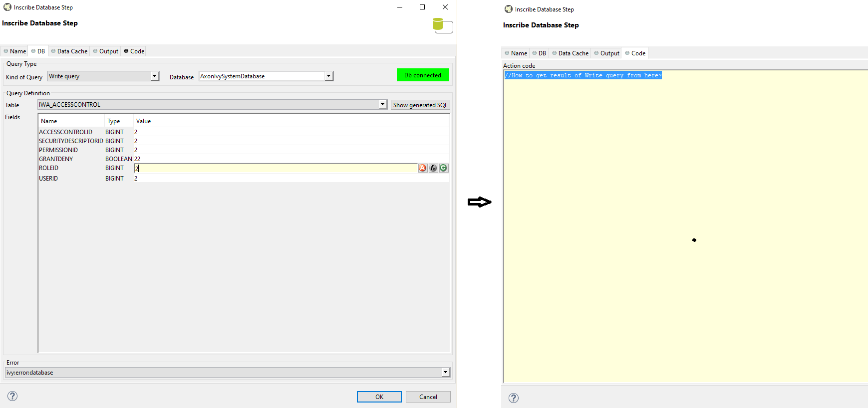Close the left Inscribe Database Step window
The image size is (868, 408).
click(x=445, y=7)
